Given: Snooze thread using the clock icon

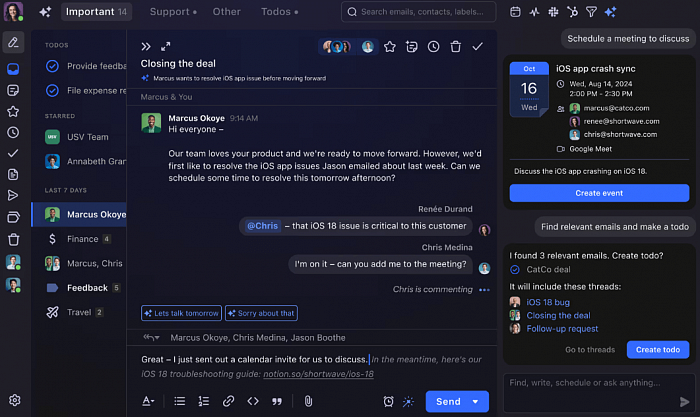Looking at the screenshot, I should [434, 46].
